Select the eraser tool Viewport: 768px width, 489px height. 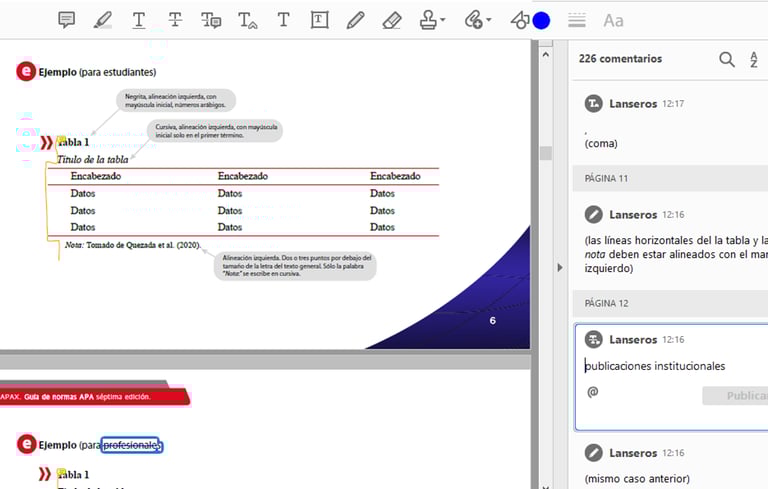click(392, 20)
